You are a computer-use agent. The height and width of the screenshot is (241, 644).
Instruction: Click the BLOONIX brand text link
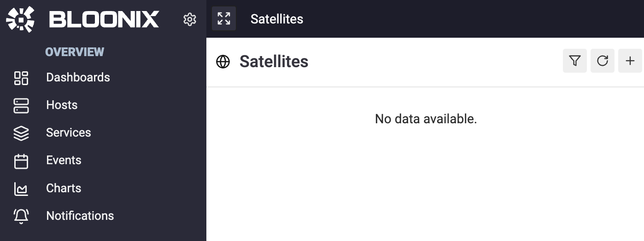pyautogui.click(x=104, y=20)
